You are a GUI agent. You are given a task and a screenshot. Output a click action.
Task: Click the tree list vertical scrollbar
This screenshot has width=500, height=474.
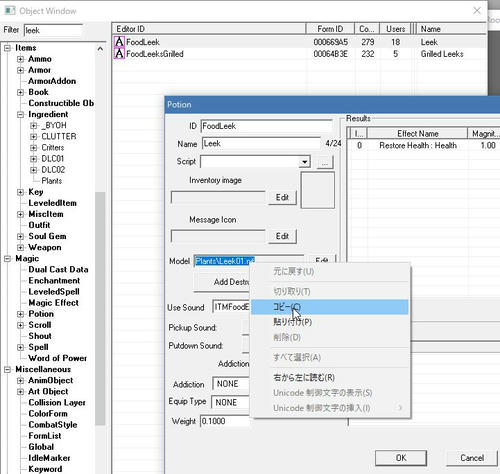pos(100,308)
